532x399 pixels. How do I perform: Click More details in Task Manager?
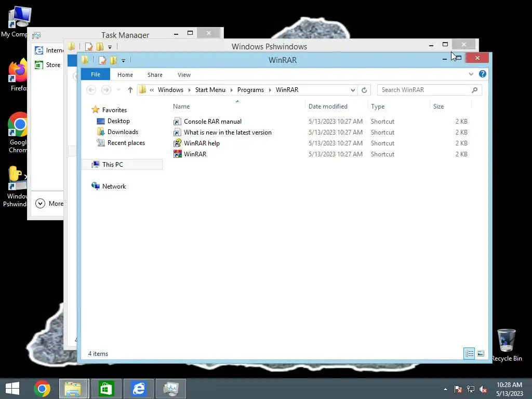coord(49,204)
